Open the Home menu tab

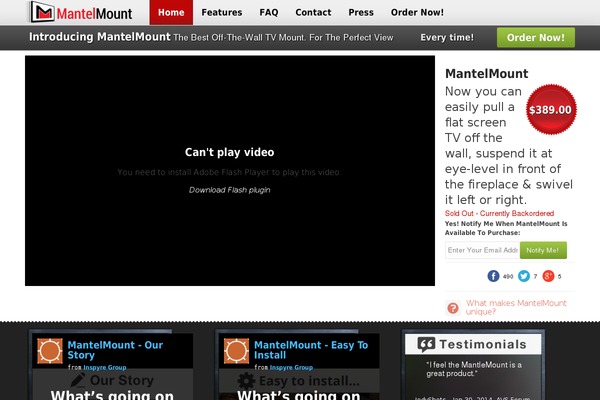click(x=171, y=12)
